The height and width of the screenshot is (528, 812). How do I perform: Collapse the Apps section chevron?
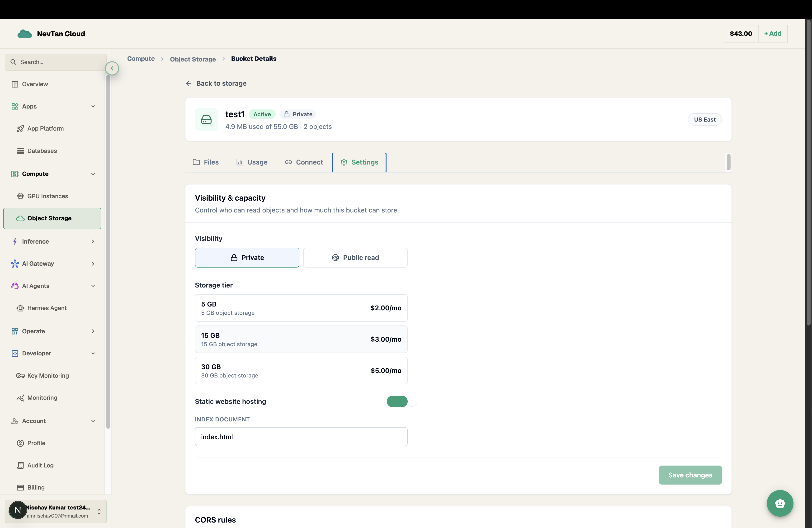(x=93, y=106)
